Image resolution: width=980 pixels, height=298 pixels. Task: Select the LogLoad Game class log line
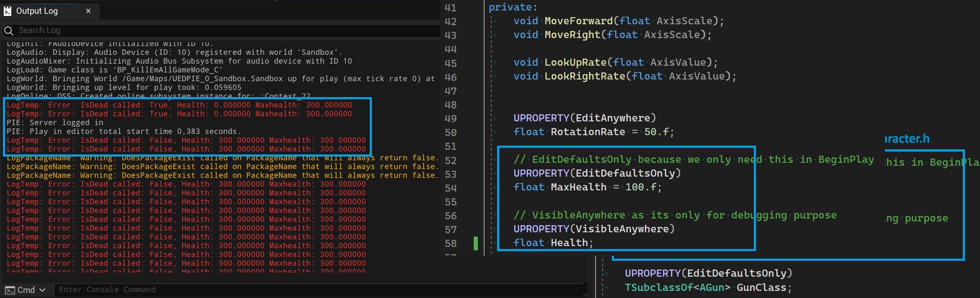[x=114, y=70]
